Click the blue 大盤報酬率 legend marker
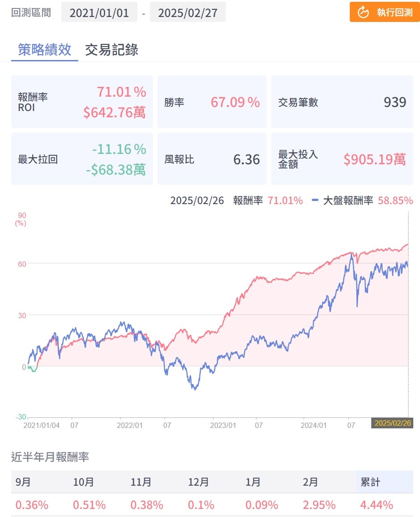The image size is (420, 517). coord(315,201)
